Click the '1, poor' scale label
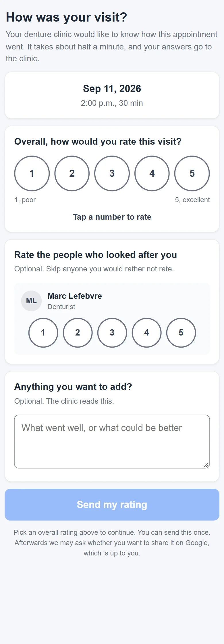 25,200
